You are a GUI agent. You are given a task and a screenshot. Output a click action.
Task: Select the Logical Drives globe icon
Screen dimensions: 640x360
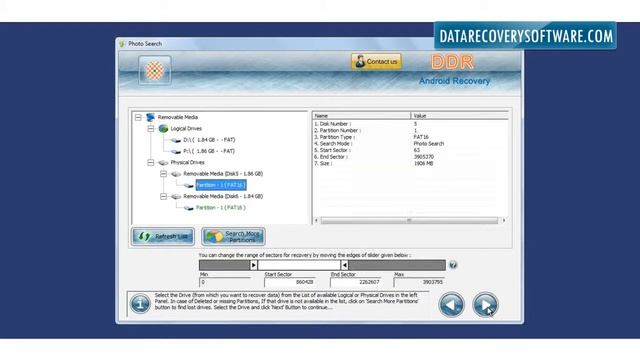163,129
